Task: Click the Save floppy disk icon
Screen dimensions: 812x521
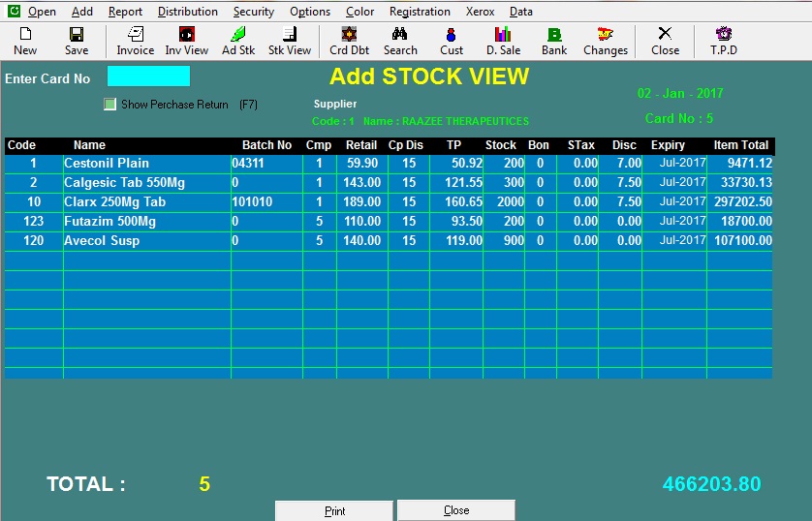Action: pyautogui.click(x=77, y=34)
